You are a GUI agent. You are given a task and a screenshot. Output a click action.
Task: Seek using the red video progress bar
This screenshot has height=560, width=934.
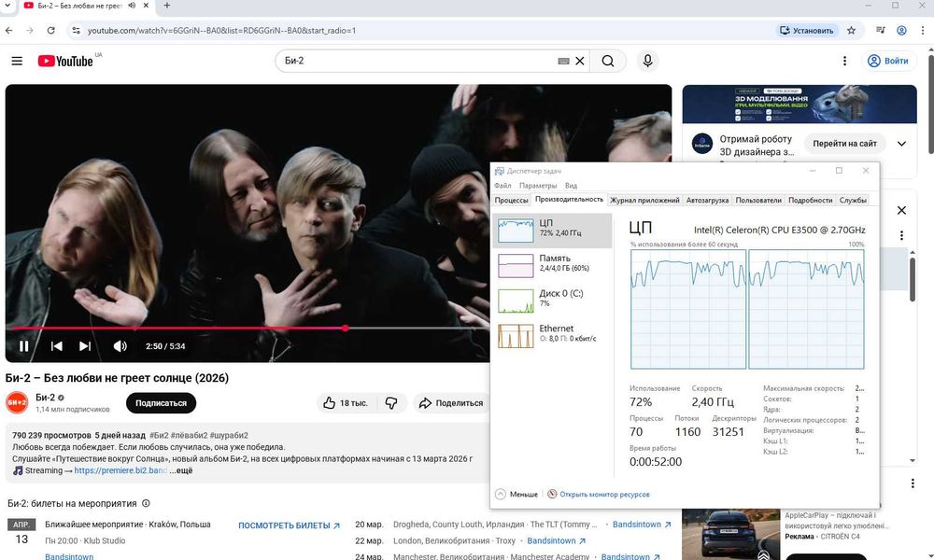pos(248,328)
